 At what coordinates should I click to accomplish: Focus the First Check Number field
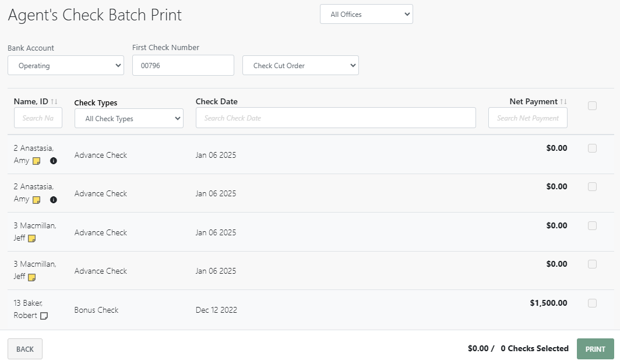(x=183, y=66)
